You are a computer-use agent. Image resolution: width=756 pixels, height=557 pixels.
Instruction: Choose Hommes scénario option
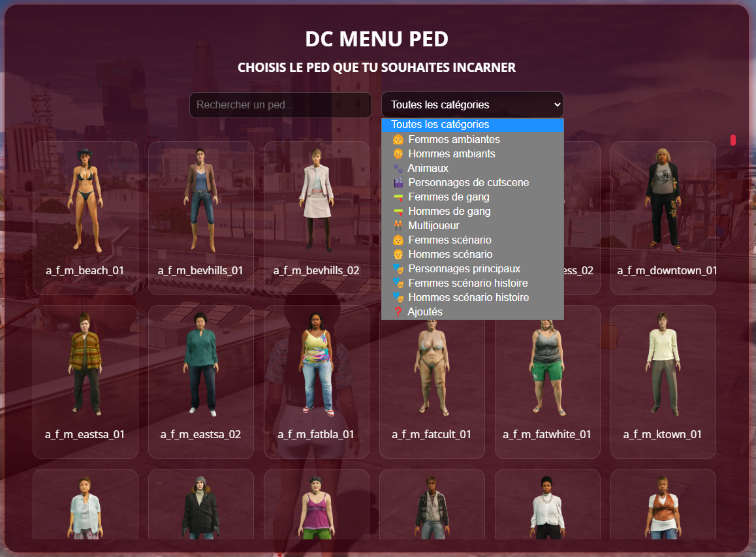tap(473, 254)
